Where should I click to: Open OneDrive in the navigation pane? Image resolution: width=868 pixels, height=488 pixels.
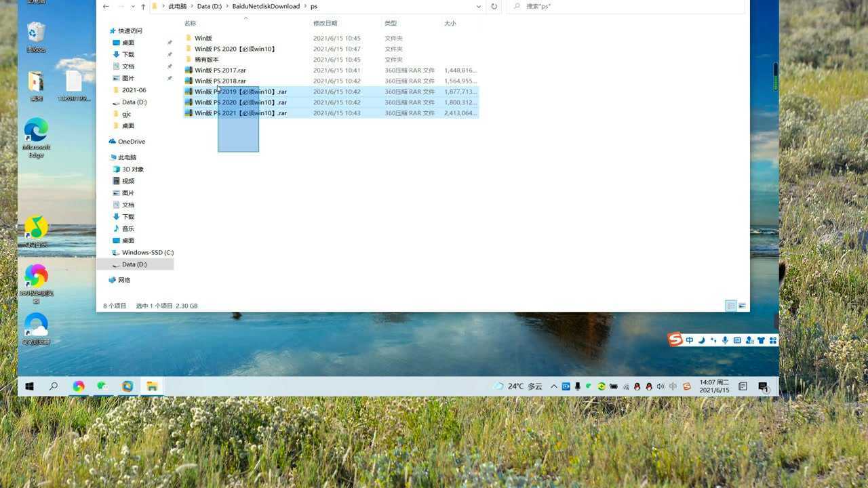tap(131, 142)
